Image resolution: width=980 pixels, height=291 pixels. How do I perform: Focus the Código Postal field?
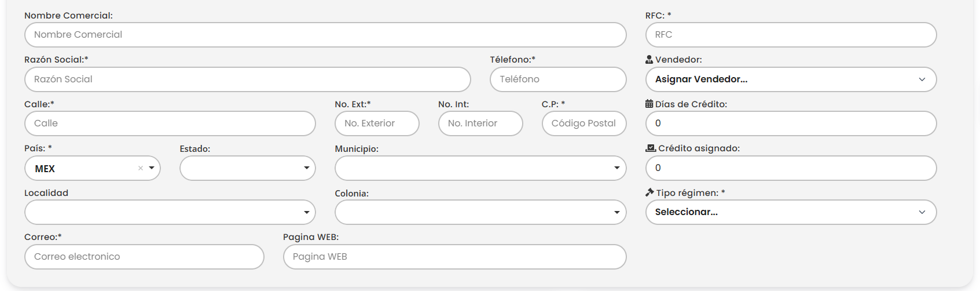coord(583,123)
